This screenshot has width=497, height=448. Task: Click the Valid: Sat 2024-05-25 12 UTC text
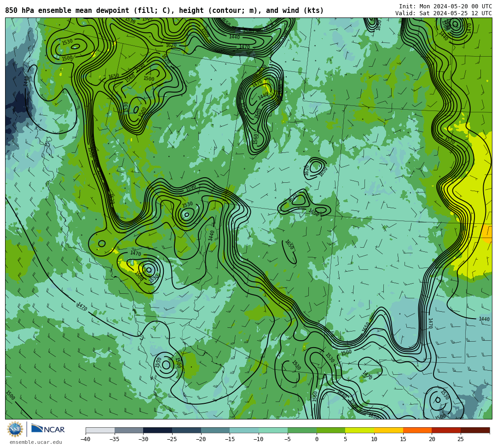click(x=444, y=13)
